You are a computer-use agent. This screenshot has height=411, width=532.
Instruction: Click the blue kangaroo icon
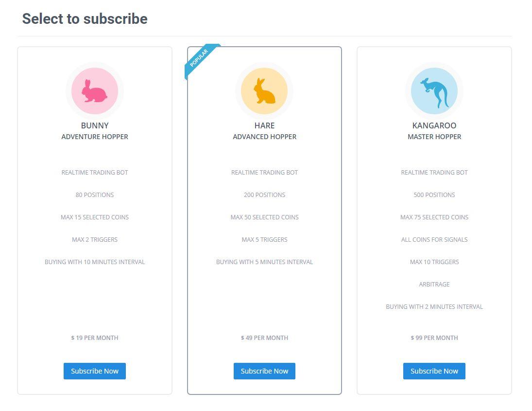[434, 90]
